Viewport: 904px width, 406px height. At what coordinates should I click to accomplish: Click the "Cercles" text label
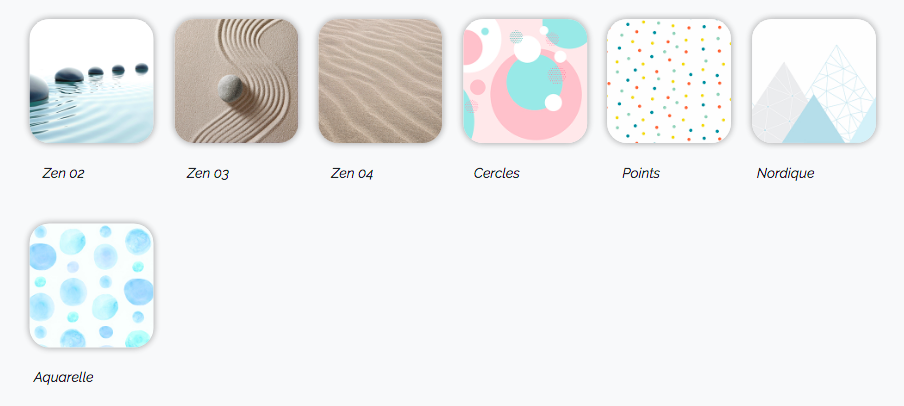pos(496,173)
